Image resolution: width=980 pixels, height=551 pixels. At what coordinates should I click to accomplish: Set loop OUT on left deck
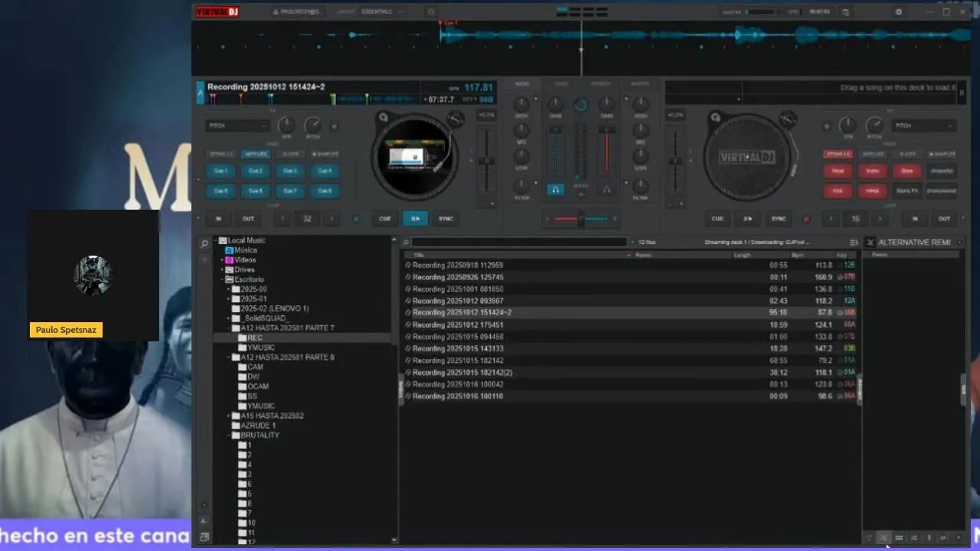[248, 219]
